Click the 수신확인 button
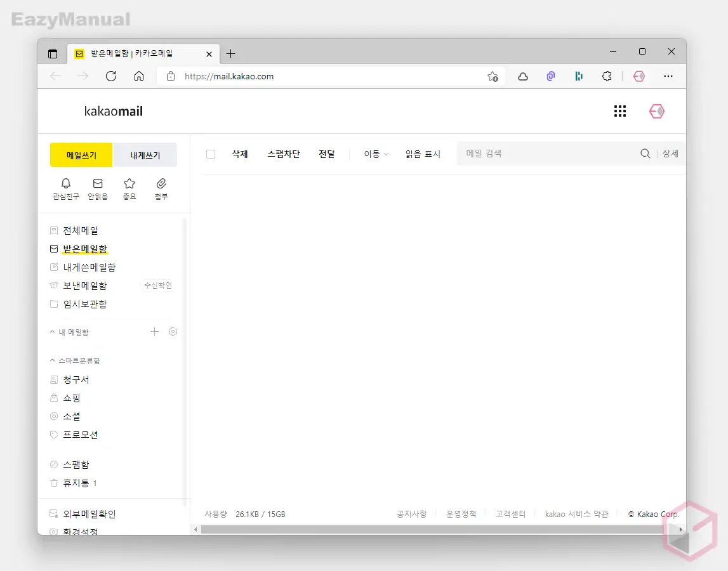The image size is (728, 571). (158, 285)
